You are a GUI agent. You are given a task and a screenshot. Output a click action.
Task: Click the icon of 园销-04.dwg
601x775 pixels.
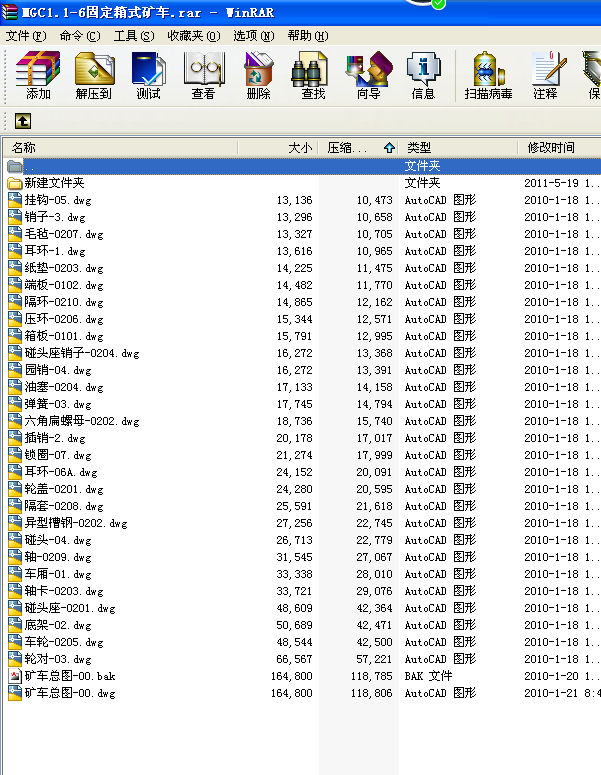[15, 370]
